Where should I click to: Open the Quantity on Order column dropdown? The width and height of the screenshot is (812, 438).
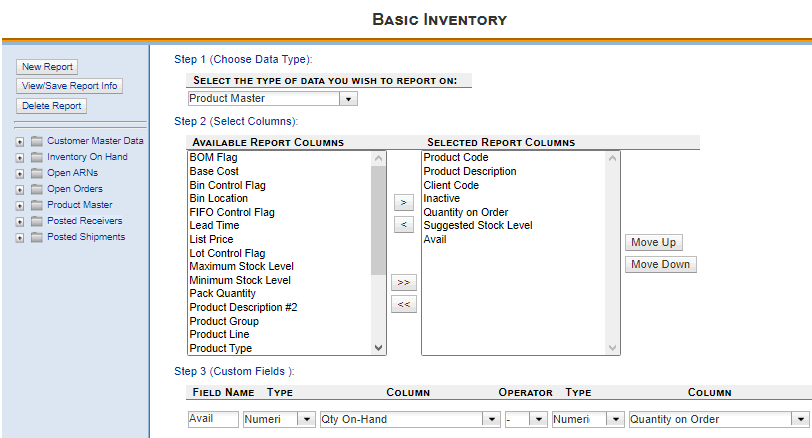800,419
